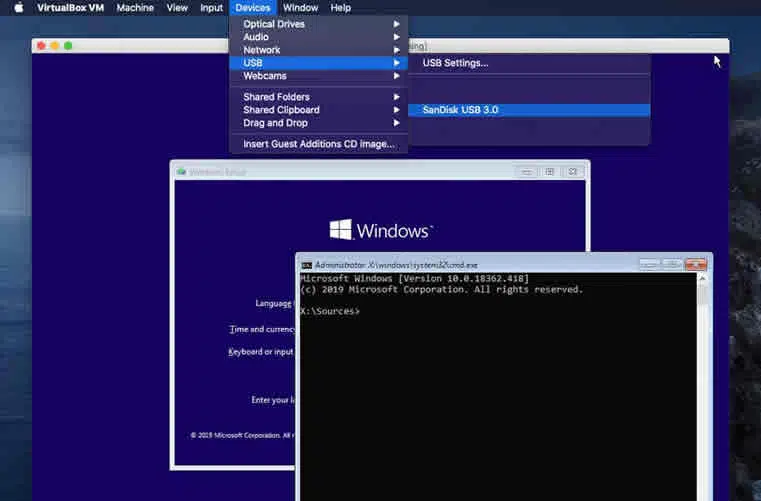Close the VirtualBox VM window (red button)

tap(40, 46)
